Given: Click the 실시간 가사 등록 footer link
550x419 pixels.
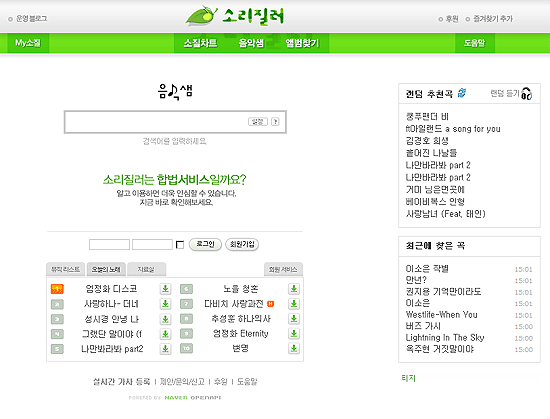Looking at the screenshot, I should 121,381.
